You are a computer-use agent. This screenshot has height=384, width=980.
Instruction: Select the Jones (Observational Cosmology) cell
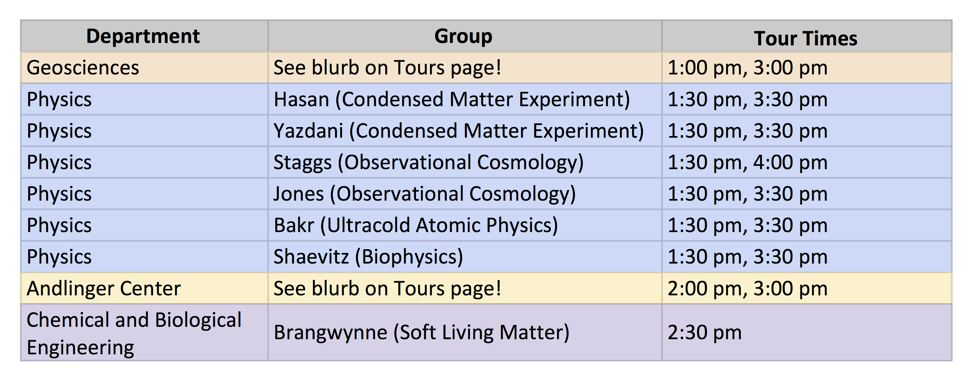click(x=425, y=194)
